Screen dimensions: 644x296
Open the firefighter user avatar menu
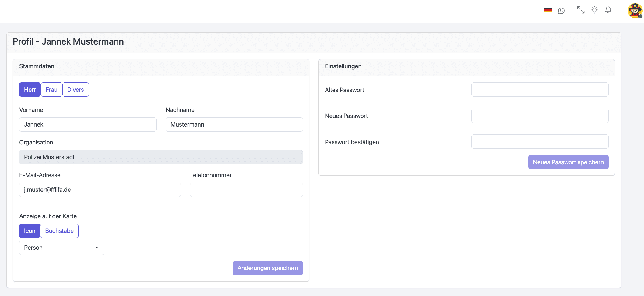(x=635, y=11)
